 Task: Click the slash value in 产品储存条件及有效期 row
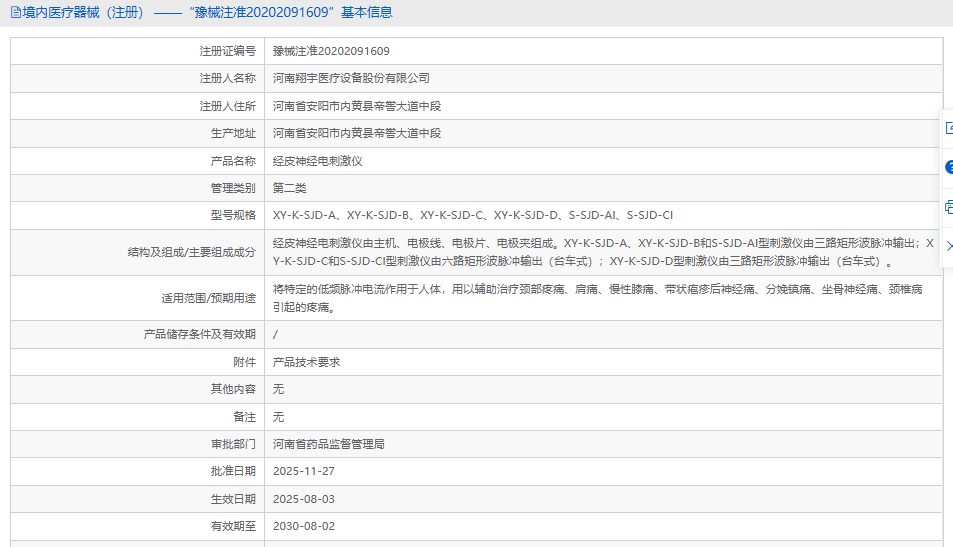[x=275, y=334]
